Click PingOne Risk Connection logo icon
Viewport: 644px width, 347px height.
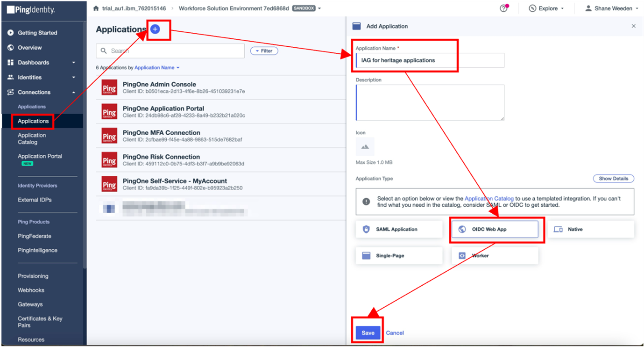click(109, 160)
